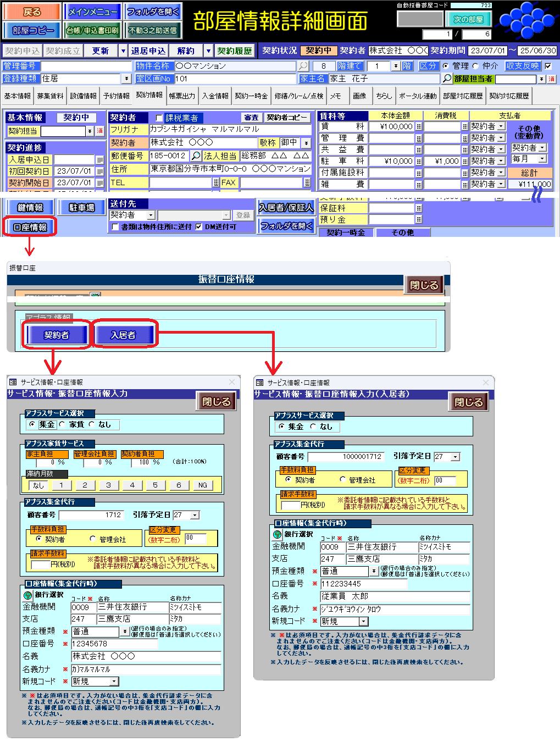Expand the 新規コード dropdown in the left dialog
The width and height of the screenshot is (560, 742).
[x=114, y=682]
